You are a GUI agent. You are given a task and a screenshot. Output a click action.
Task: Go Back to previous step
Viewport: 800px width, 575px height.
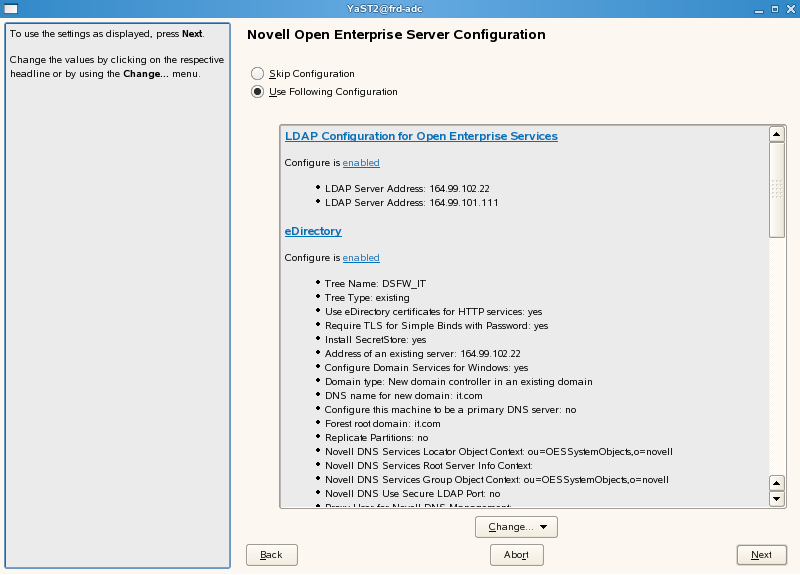tap(271, 555)
